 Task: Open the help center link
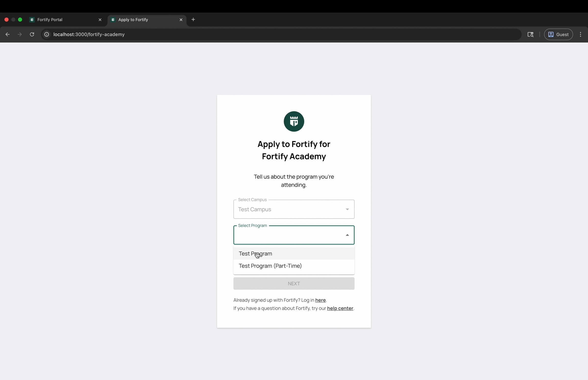click(x=340, y=308)
